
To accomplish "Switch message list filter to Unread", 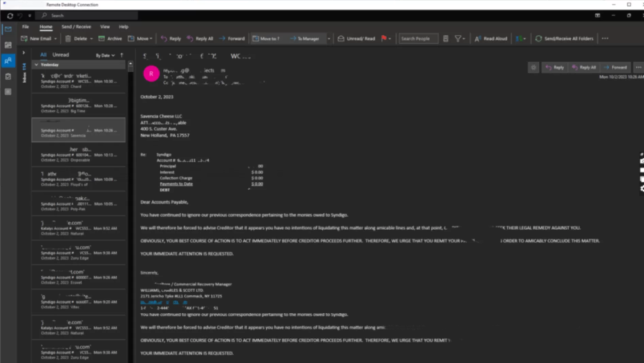I will [x=61, y=55].
